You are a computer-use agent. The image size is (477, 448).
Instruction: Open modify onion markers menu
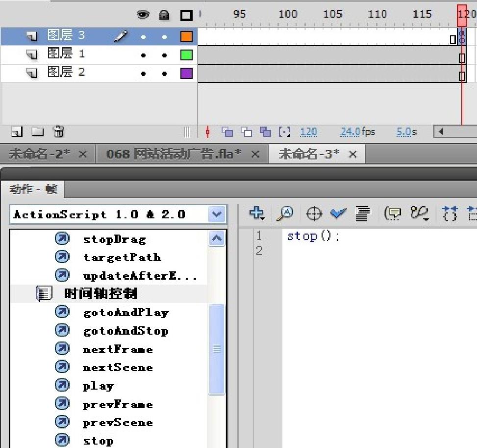pyautogui.click(x=284, y=132)
